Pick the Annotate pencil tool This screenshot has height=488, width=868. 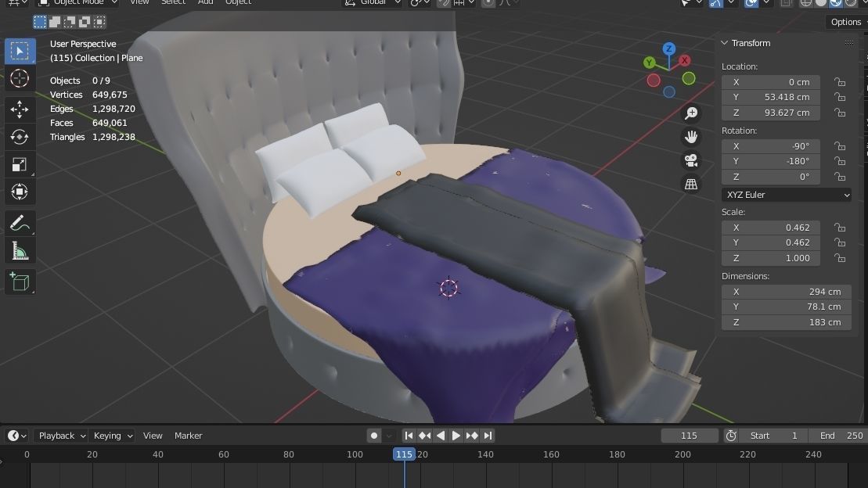20,223
